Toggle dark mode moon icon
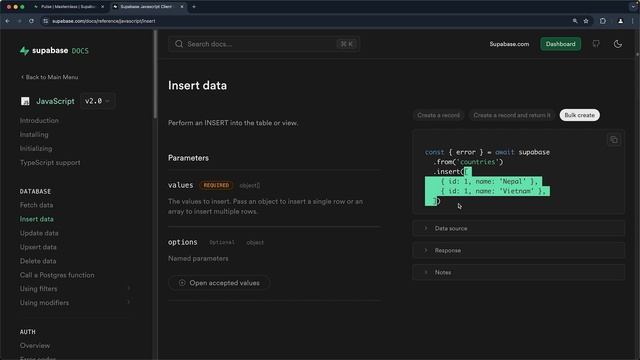This screenshot has height=360, width=640. coord(618,44)
